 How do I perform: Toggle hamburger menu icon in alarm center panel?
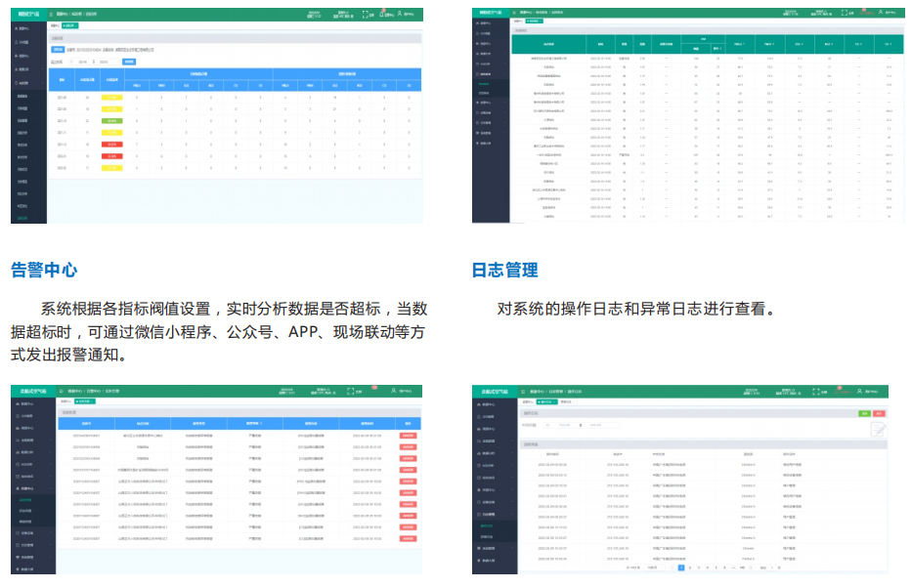click(x=62, y=391)
